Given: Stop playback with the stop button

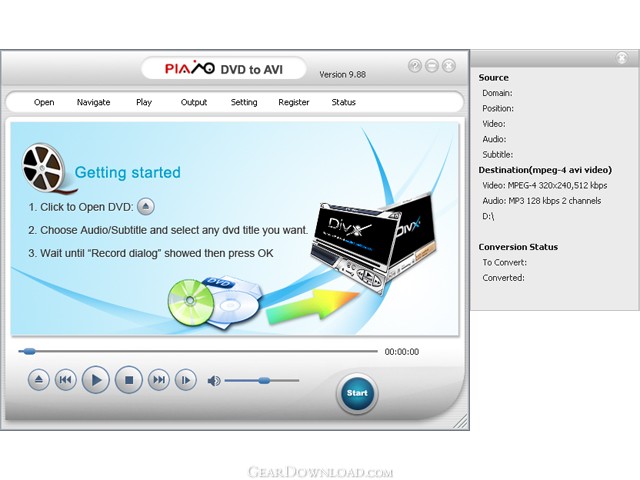Looking at the screenshot, I should [129, 380].
